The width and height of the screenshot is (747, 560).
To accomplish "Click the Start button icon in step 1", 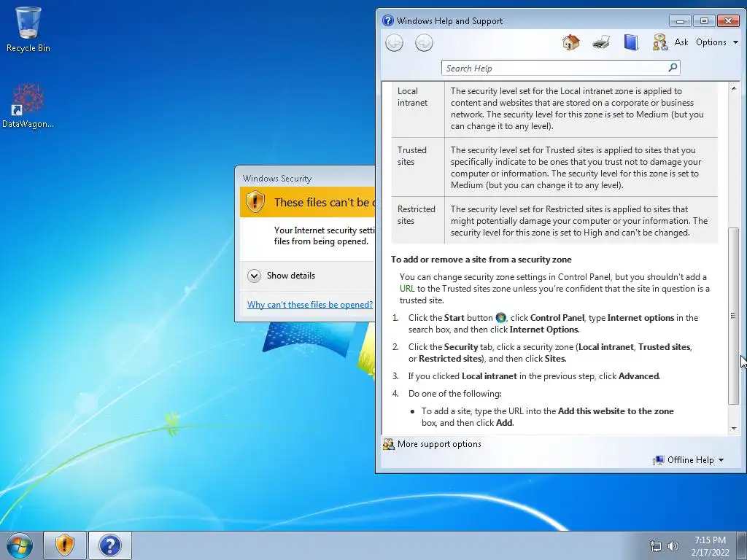I will coord(500,318).
